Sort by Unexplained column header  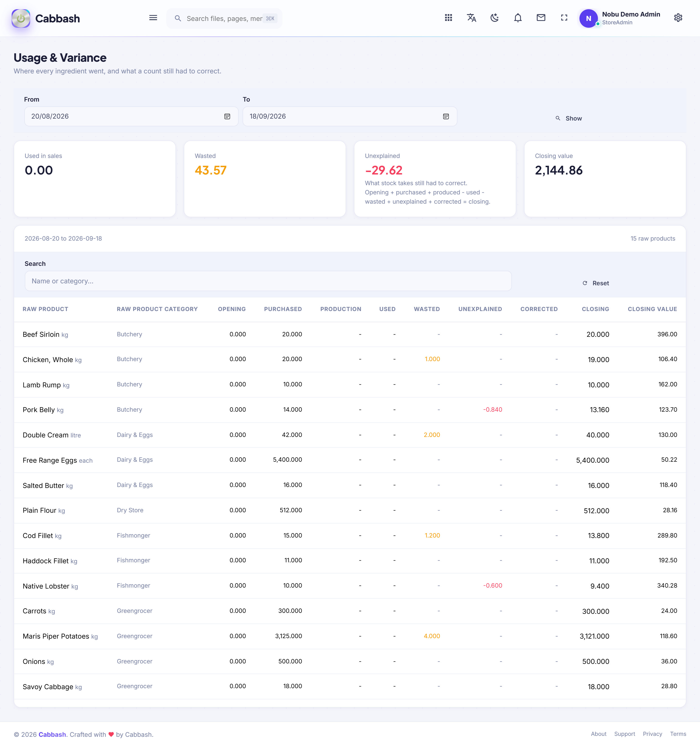click(480, 309)
